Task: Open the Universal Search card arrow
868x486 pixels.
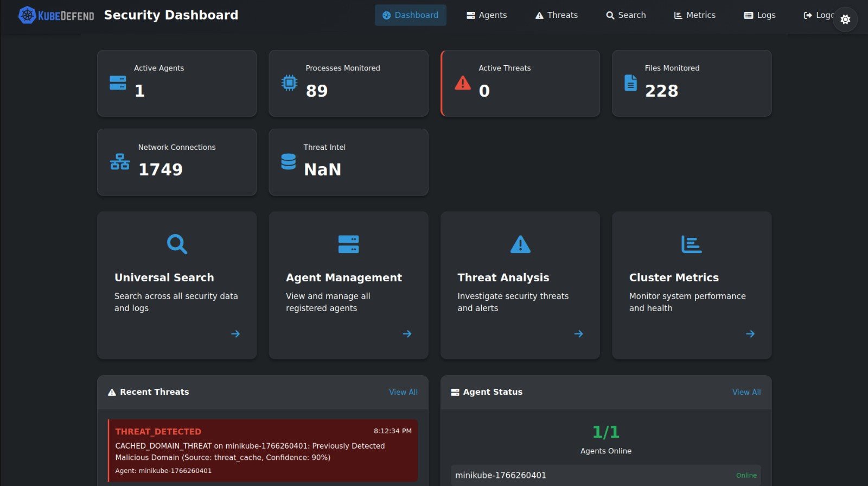Action: pos(235,334)
